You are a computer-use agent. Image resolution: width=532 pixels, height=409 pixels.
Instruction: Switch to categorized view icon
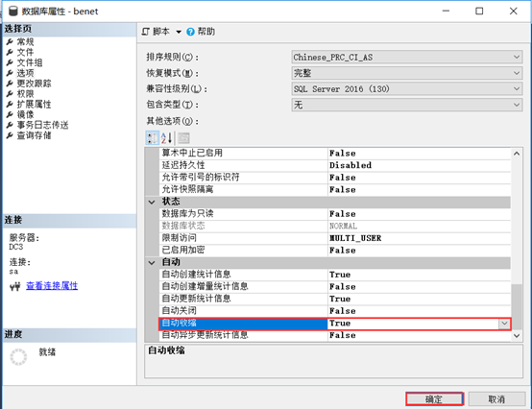click(x=152, y=138)
